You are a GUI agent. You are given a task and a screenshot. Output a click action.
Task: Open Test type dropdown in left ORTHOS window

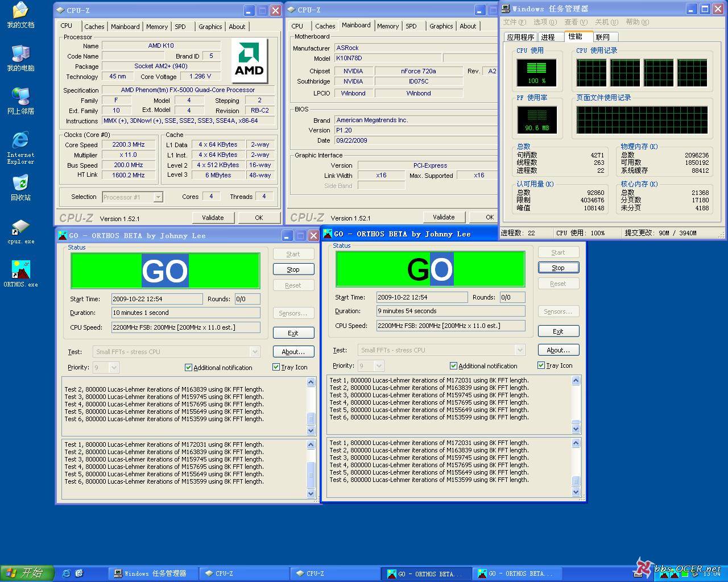tap(254, 352)
